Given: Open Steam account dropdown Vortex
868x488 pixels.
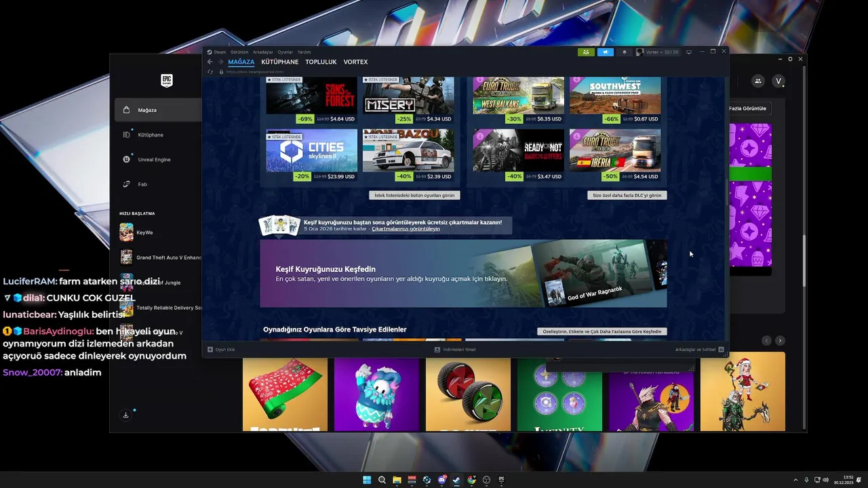Looking at the screenshot, I should (658, 52).
